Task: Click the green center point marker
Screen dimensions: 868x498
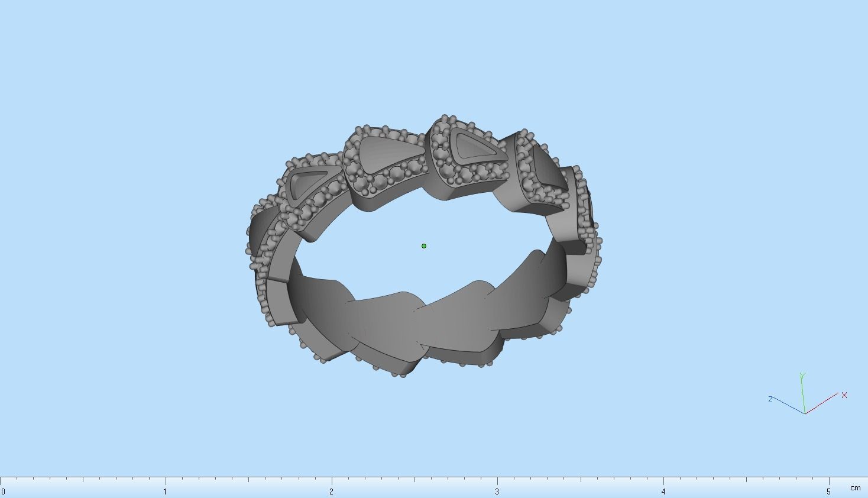Action: [x=424, y=246]
